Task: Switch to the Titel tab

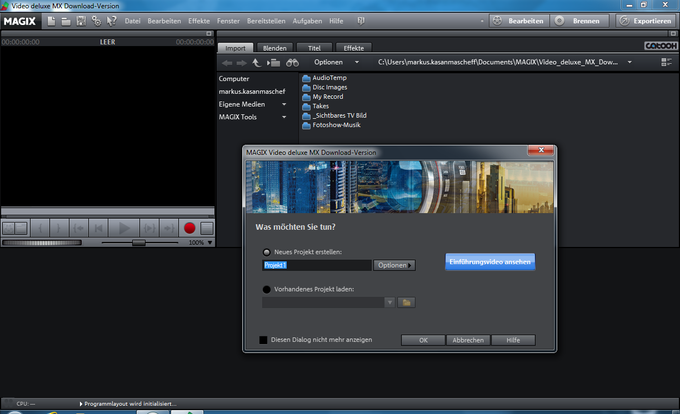Action: click(x=314, y=48)
